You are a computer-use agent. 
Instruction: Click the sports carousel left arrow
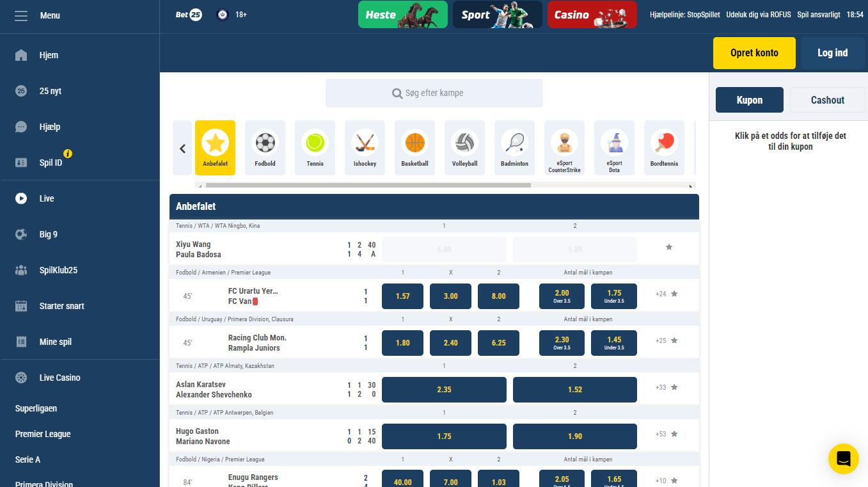182,148
